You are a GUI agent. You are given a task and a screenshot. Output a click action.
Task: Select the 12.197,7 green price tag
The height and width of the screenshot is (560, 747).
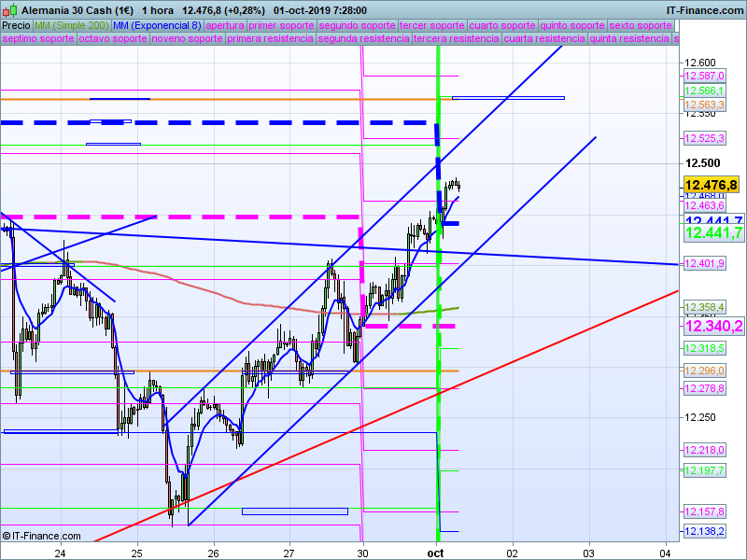pos(705,470)
